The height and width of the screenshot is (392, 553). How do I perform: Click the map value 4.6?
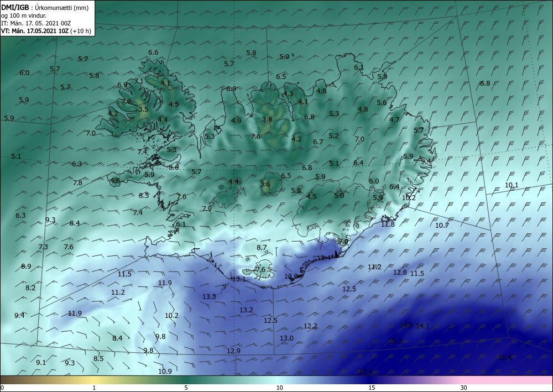(x=116, y=181)
